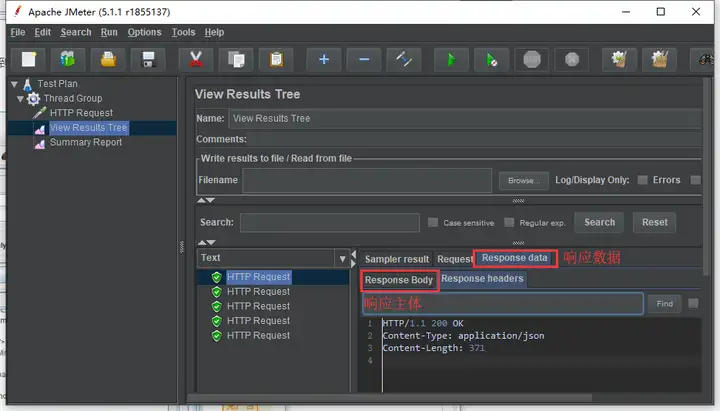This screenshot has height=411, width=720.
Task: Open the Help menu
Action: pos(214,32)
